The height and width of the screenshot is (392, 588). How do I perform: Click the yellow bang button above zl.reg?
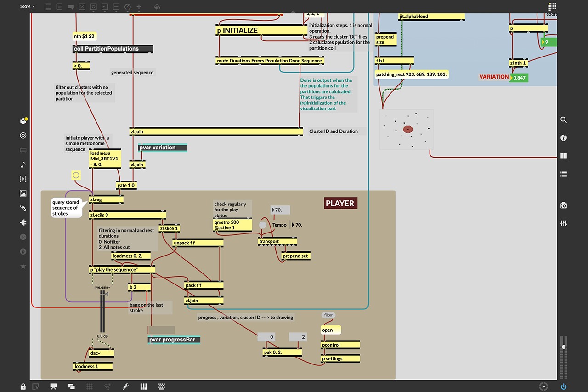(x=76, y=175)
